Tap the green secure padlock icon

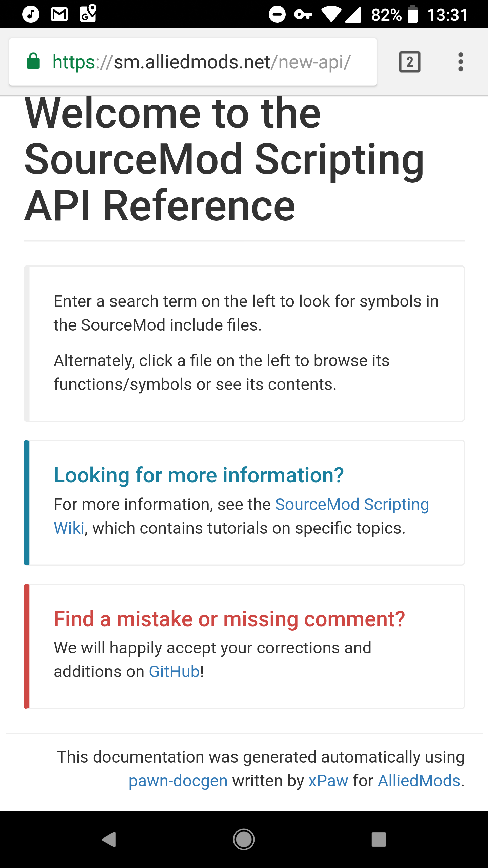(33, 62)
